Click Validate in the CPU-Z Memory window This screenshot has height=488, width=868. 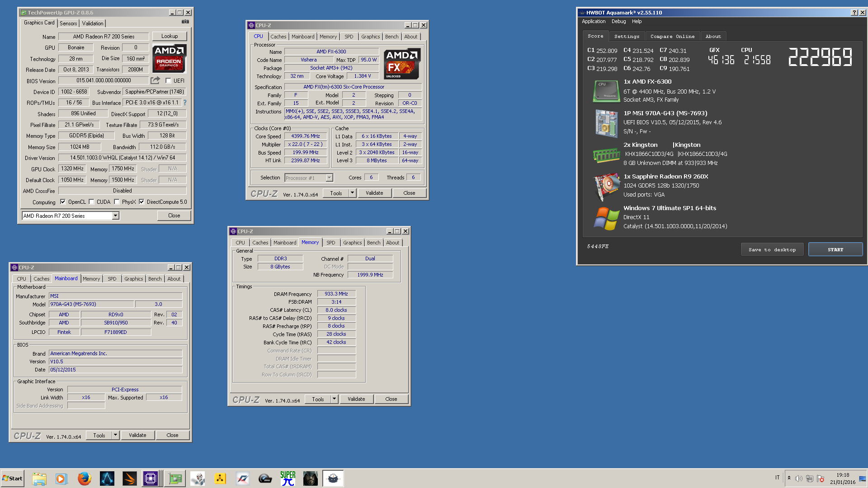point(356,399)
